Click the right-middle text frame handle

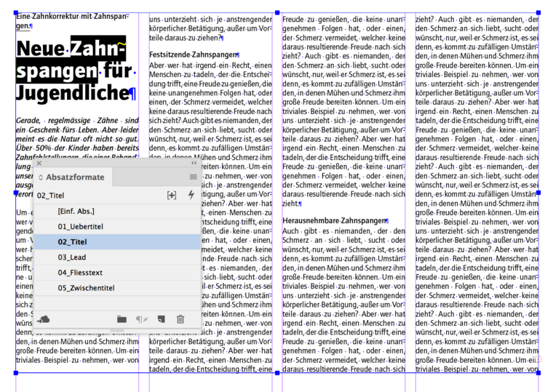click(x=538, y=193)
